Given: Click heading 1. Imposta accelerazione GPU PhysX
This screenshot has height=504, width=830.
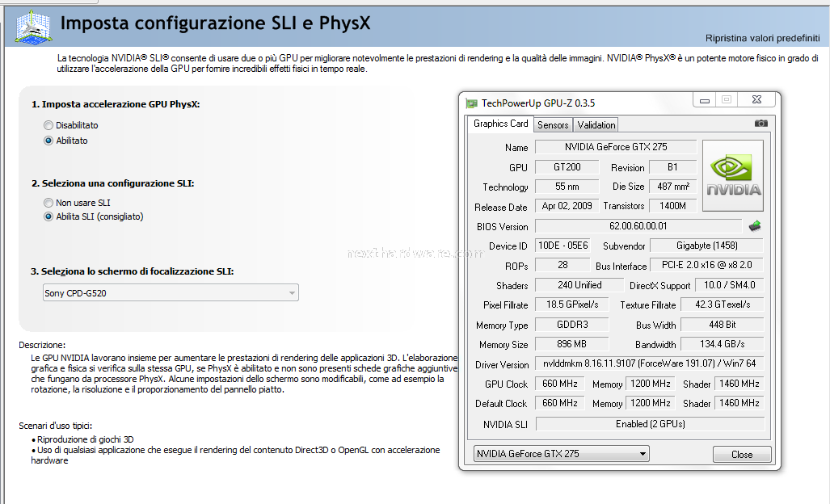Looking at the screenshot, I should click(116, 104).
